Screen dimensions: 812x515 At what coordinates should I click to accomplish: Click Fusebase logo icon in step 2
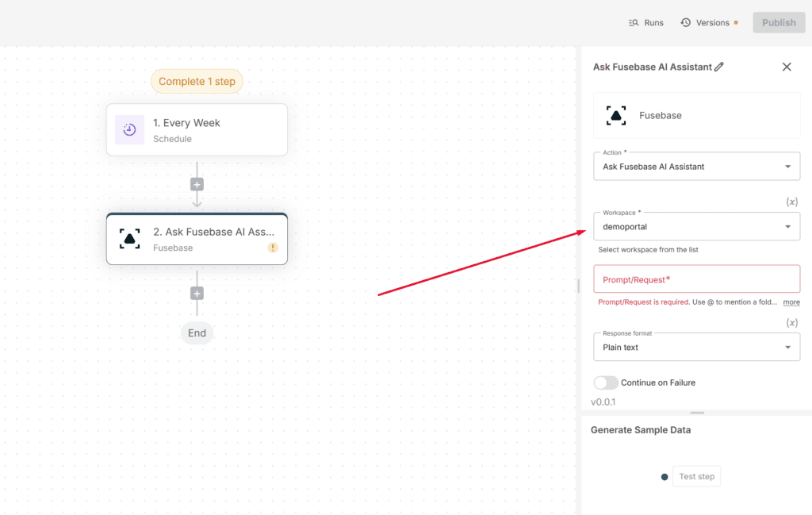tap(129, 239)
